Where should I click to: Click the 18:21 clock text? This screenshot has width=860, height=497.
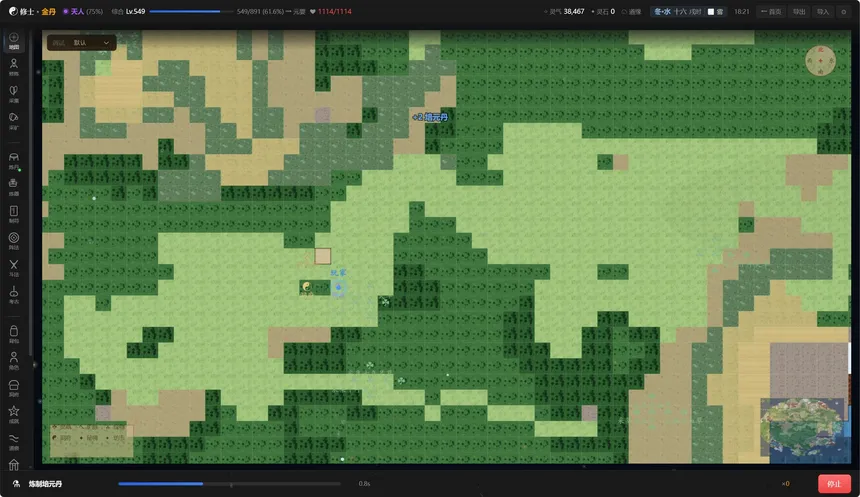742,12
